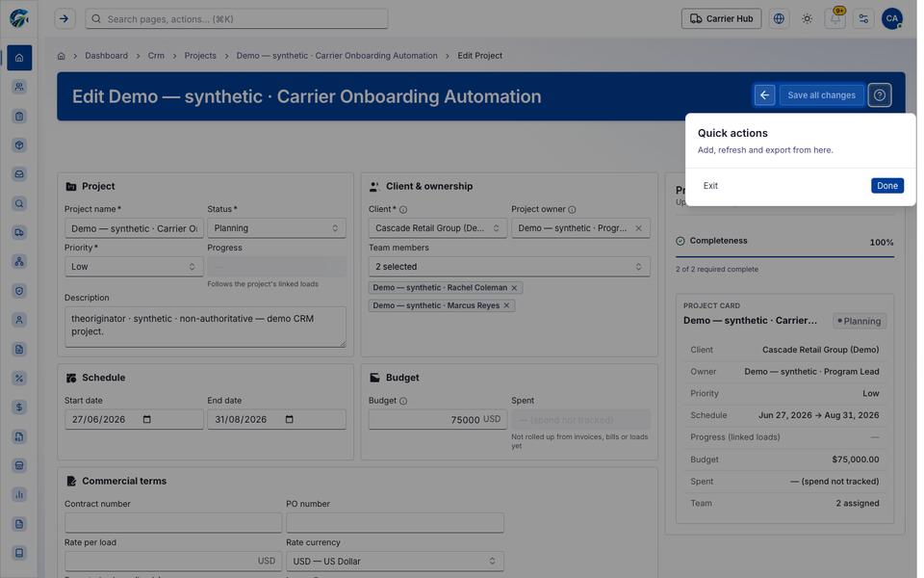Open the percent icon in sidebar
The image size is (924, 578).
tap(19, 378)
